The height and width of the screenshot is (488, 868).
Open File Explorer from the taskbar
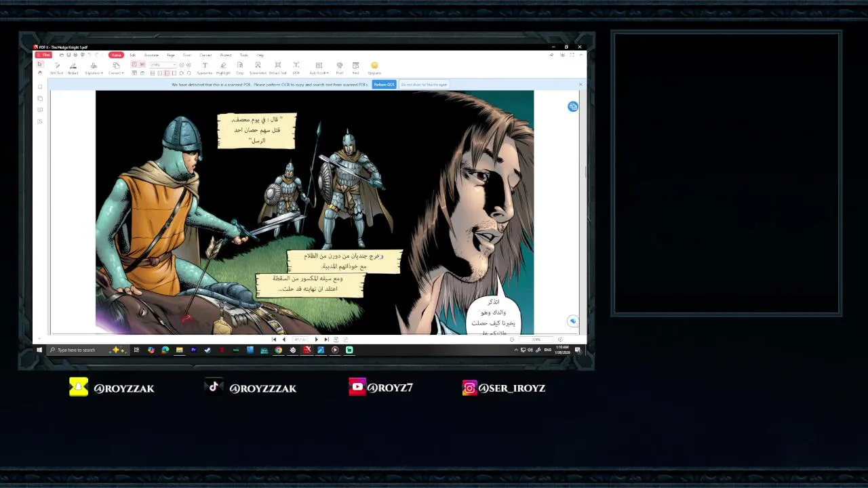(x=179, y=350)
